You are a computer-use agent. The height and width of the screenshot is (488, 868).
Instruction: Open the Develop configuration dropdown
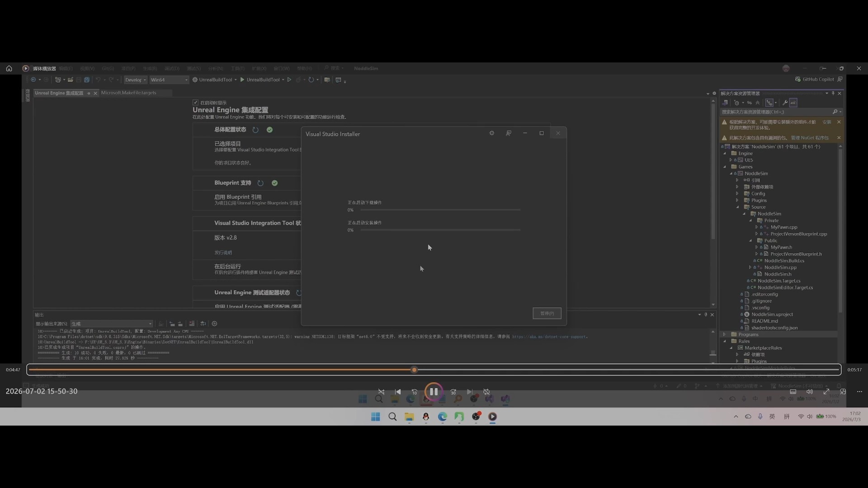[x=135, y=80]
